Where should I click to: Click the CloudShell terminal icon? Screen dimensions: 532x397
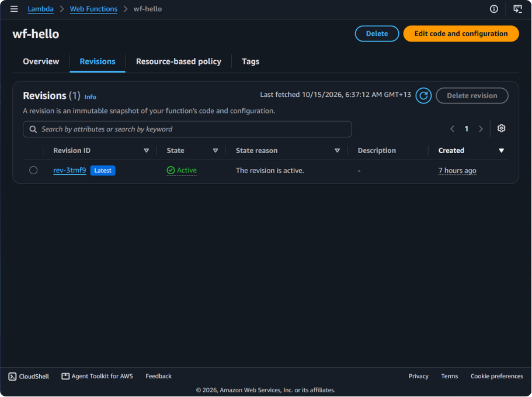point(12,377)
